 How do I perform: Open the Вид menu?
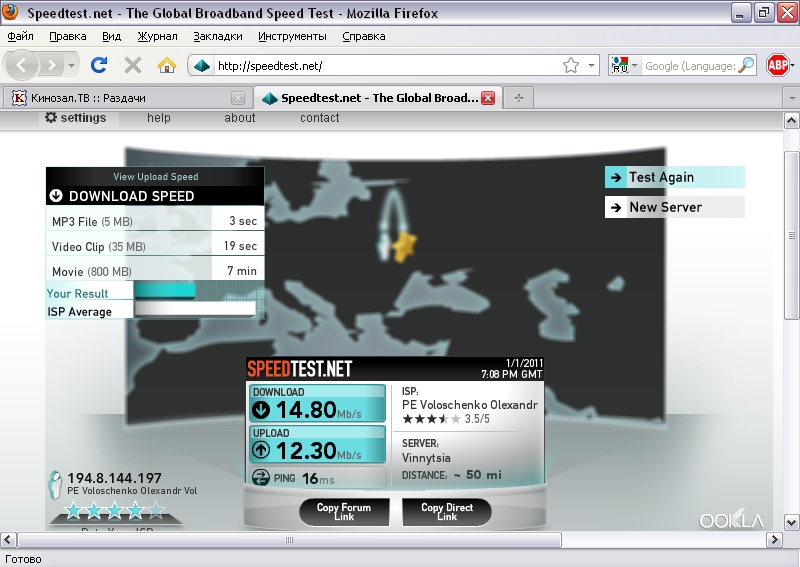111,36
